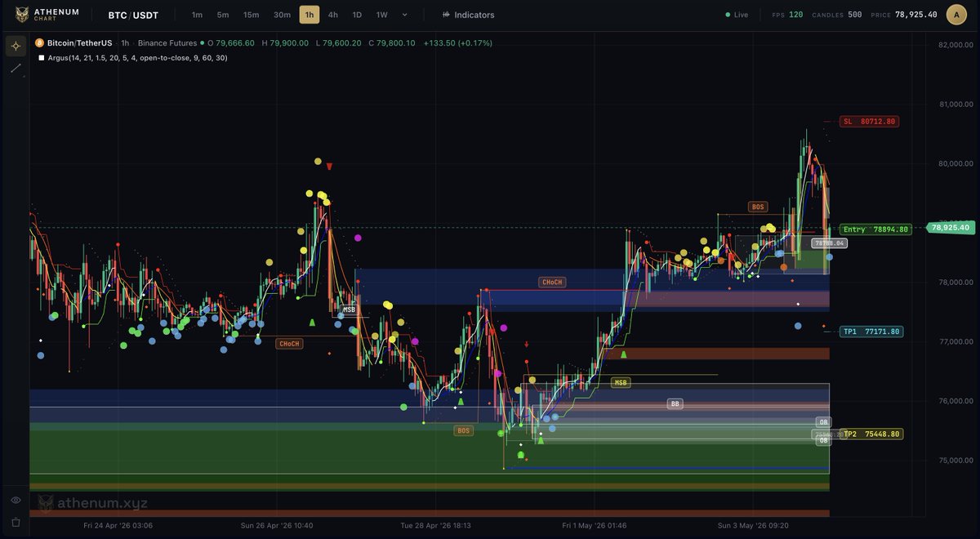Click the Low value 79,600.20
The height and width of the screenshot is (539, 980).
[343, 42]
